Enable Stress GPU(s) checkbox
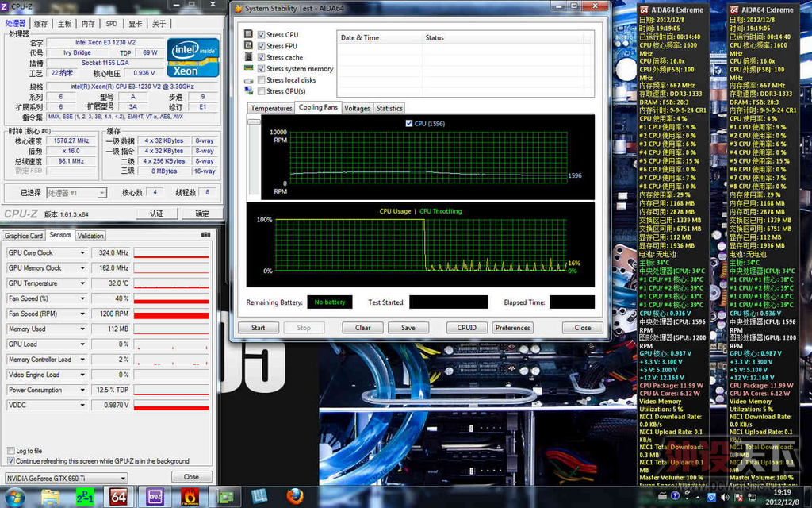Image resolution: width=812 pixels, height=508 pixels. coord(261,91)
